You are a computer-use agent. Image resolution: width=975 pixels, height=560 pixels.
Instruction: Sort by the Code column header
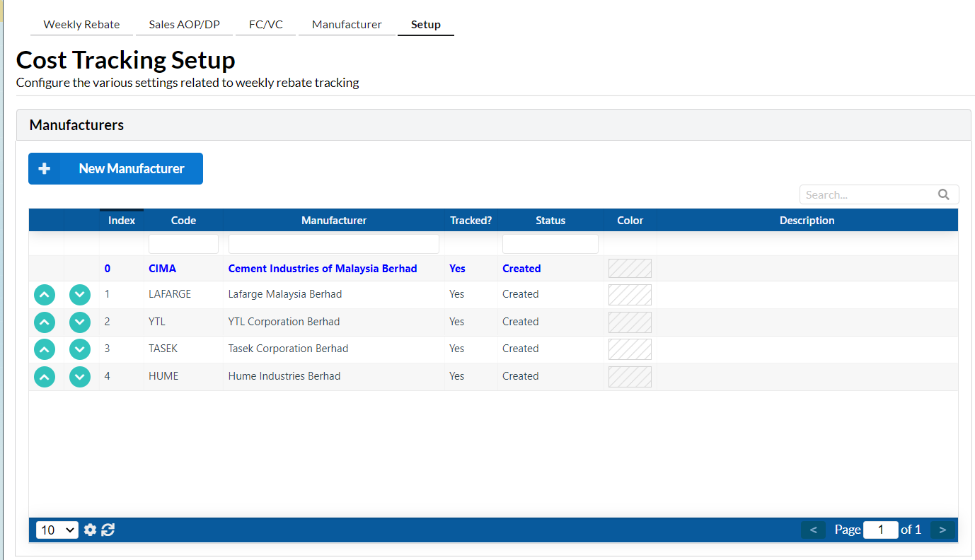pyautogui.click(x=183, y=221)
